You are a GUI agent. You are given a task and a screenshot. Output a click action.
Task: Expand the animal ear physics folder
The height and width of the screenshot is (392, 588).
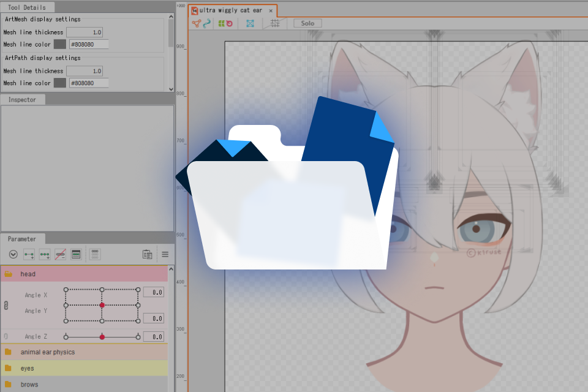(8, 352)
